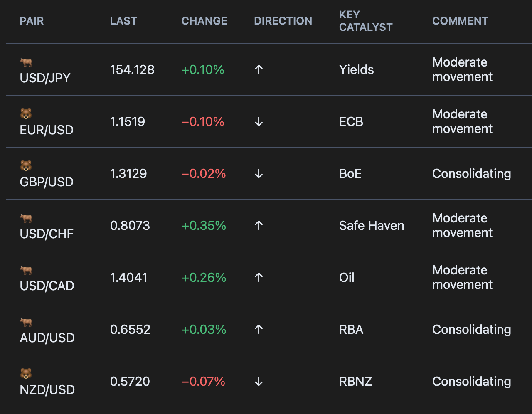Click the down arrow in EUR/USD row
This screenshot has height=414, width=532.
click(259, 121)
